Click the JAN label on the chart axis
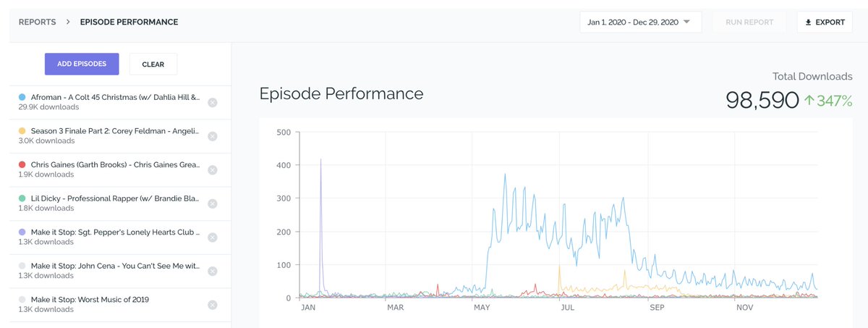Viewport: 868px width, 328px height. (308, 307)
